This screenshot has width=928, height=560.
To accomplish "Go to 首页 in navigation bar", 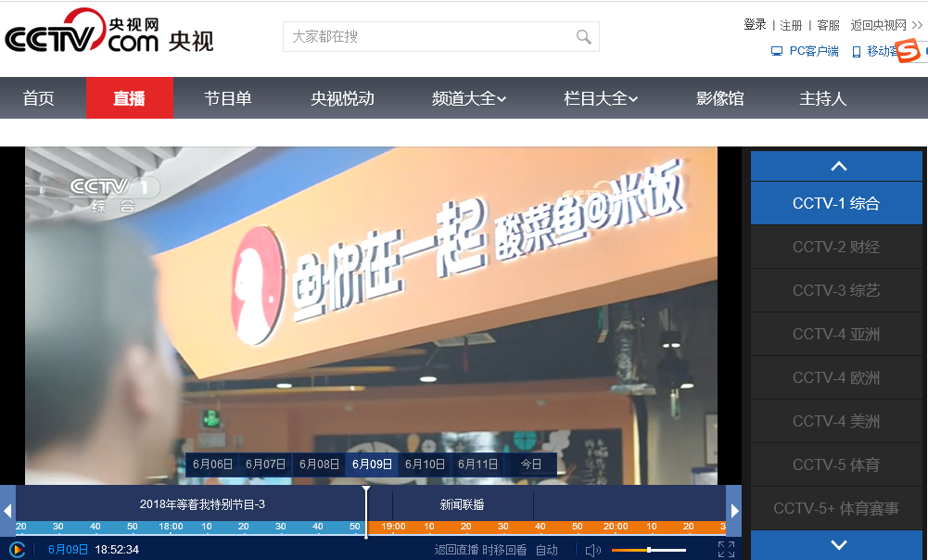I will tap(38, 97).
